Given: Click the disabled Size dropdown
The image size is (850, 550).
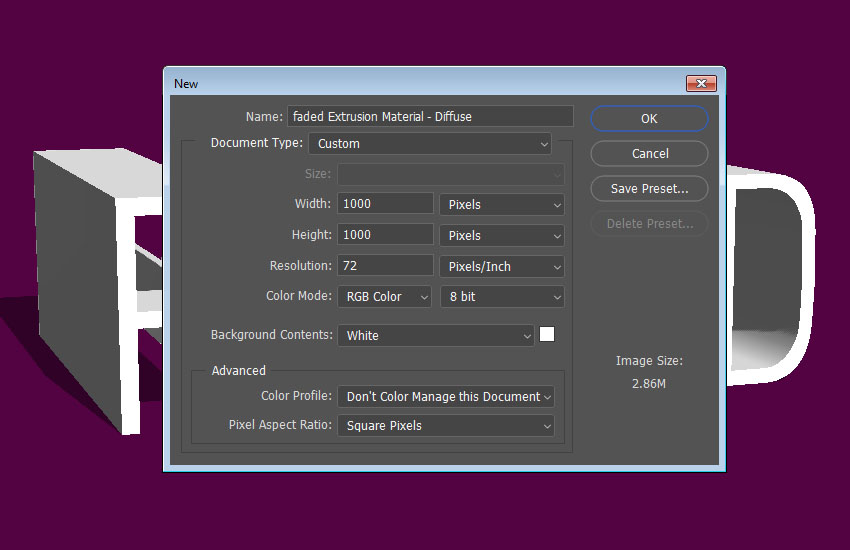Looking at the screenshot, I should pos(451,174).
